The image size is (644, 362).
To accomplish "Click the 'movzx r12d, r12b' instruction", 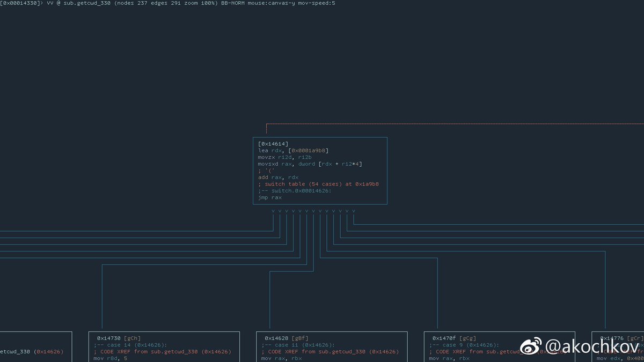I will pyautogui.click(x=284, y=157).
